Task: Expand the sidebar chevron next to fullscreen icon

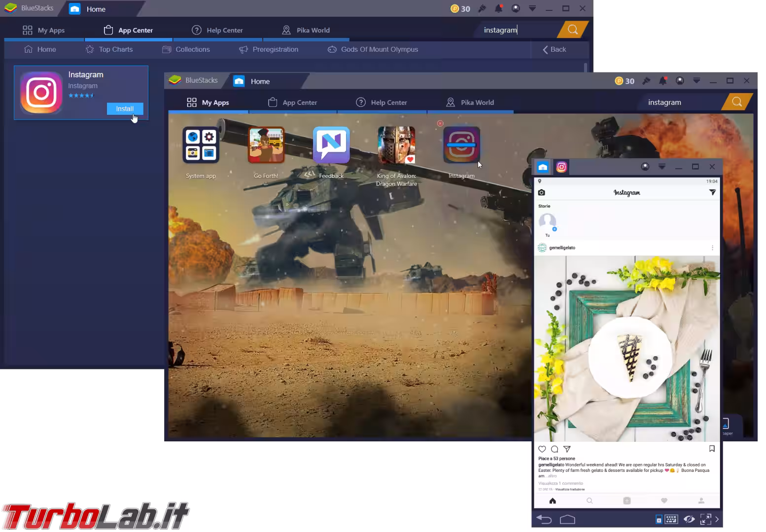Action: click(x=717, y=519)
